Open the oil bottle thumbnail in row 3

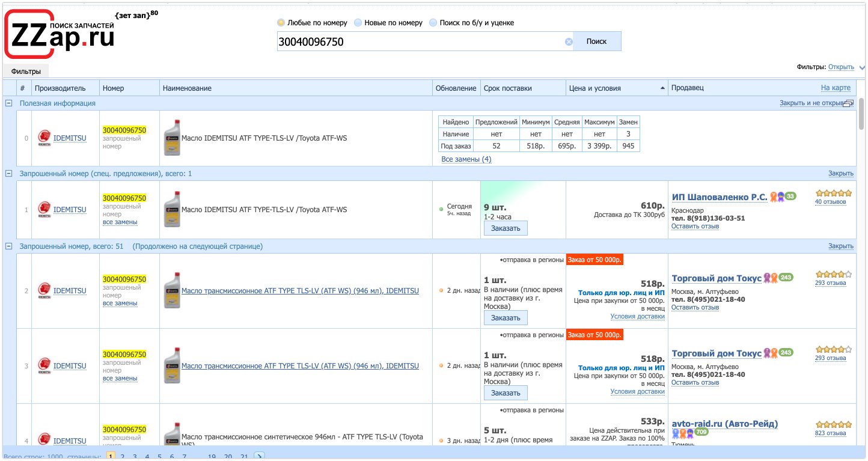pyautogui.click(x=172, y=365)
